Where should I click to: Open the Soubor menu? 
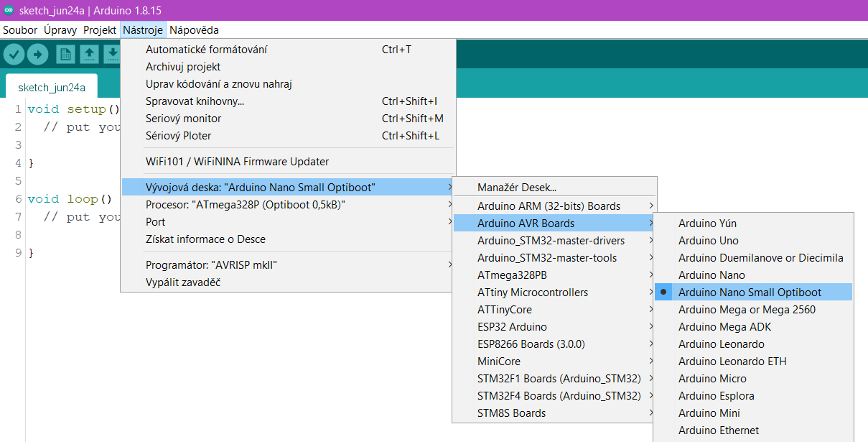tap(20, 30)
